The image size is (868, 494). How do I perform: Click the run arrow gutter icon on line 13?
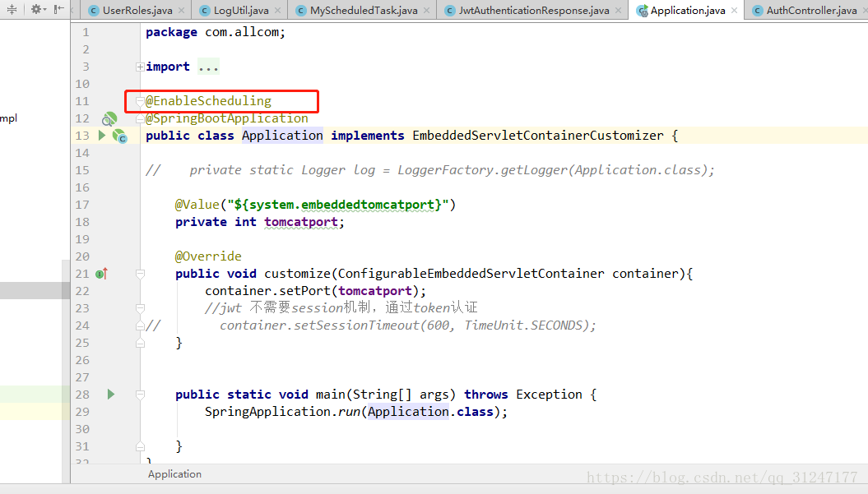pos(102,135)
